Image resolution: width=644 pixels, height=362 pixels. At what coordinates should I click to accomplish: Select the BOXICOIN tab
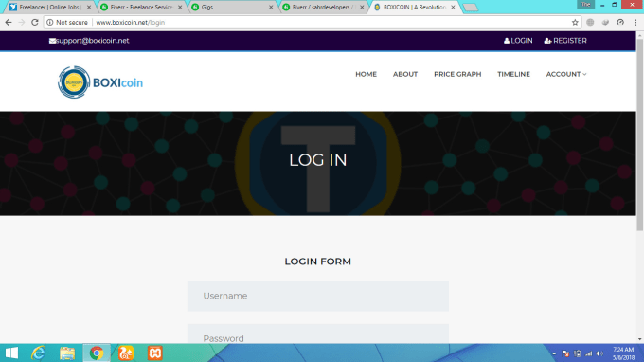pos(415,7)
